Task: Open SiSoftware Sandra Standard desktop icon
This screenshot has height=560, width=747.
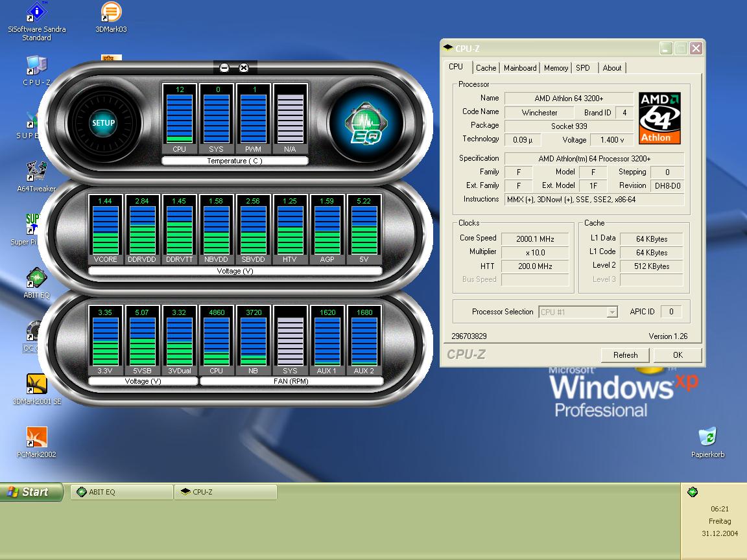Action: [37, 13]
